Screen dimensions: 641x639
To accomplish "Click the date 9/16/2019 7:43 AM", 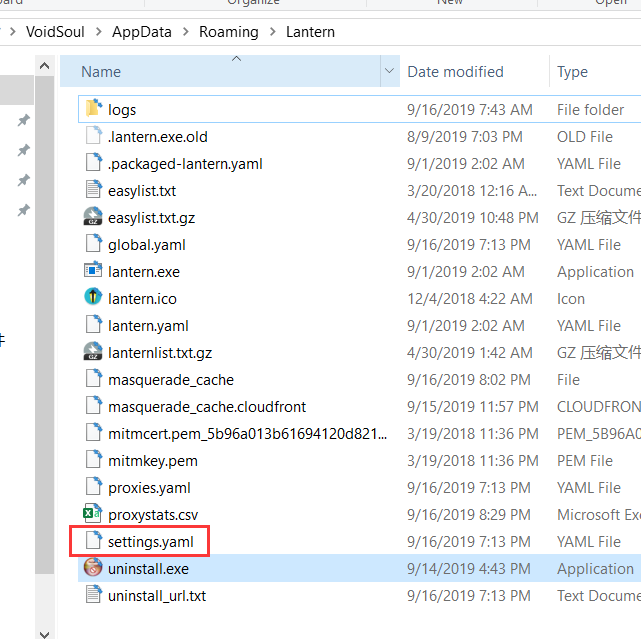I will coord(470,110).
